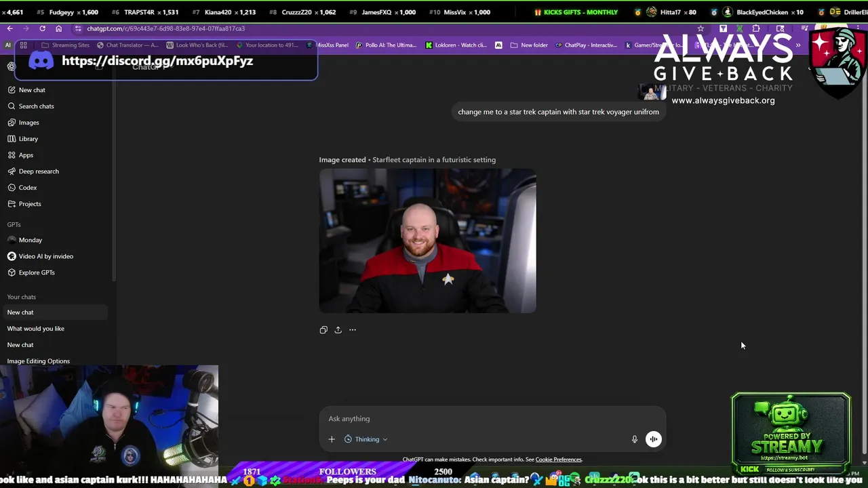Open the generated Starfleet captain image
This screenshot has width=868, height=488.
click(x=428, y=241)
